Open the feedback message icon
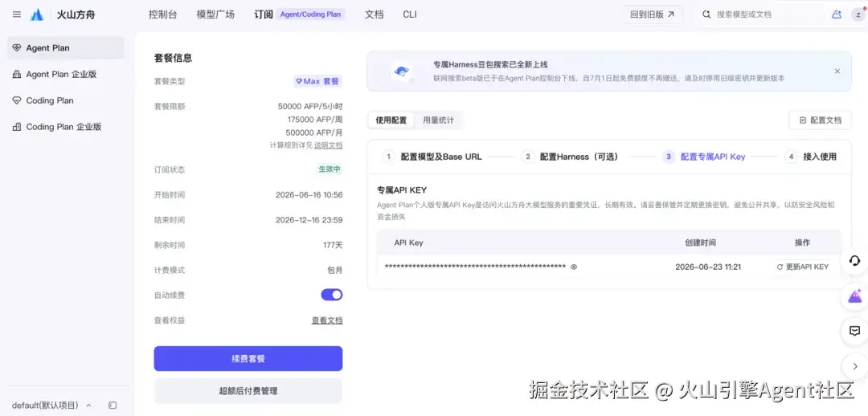The width and height of the screenshot is (868, 416). click(854, 331)
